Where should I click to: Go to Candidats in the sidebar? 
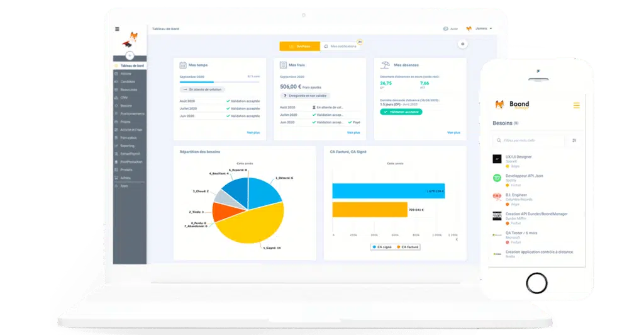(130, 81)
